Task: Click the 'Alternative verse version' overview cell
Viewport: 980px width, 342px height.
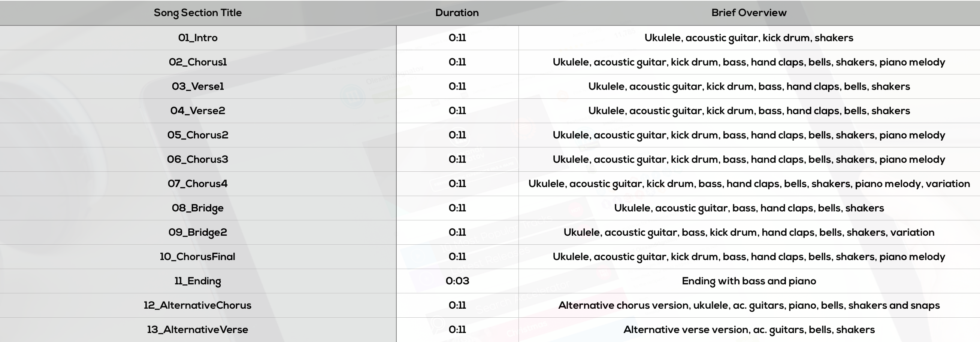Action: (x=749, y=330)
